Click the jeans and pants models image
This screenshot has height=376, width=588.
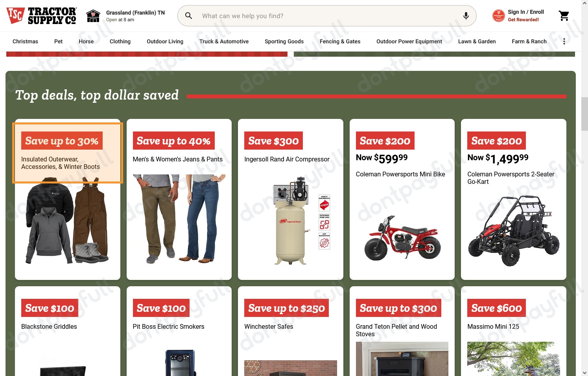179,219
